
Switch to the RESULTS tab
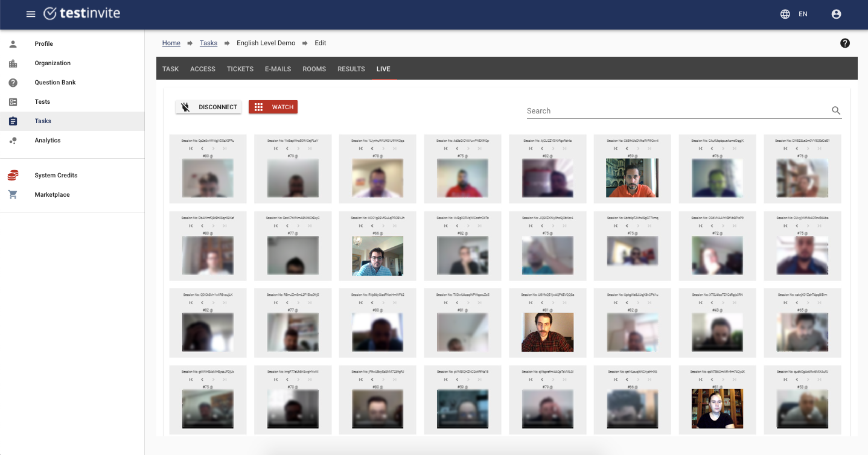(x=351, y=69)
